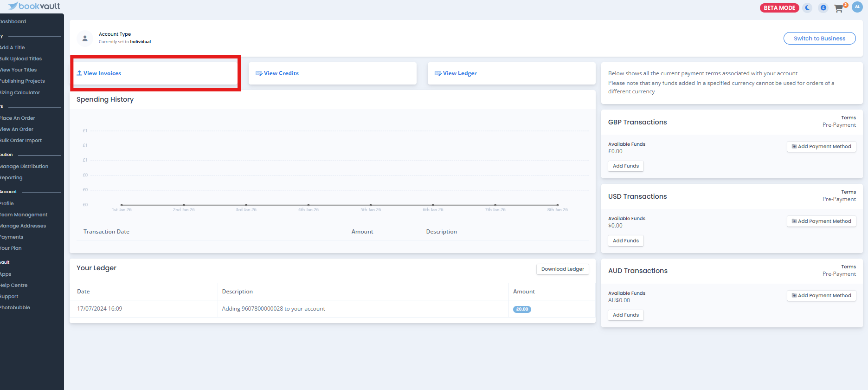868x390 pixels.
Task: Open Publishing Projects in sidebar
Action: coord(22,81)
